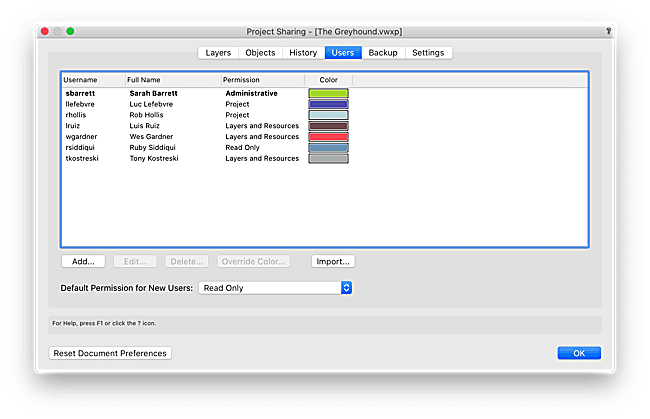The image size is (650, 419).
Task: Click Rob Hollis's Project permission cell
Action: [x=238, y=115]
